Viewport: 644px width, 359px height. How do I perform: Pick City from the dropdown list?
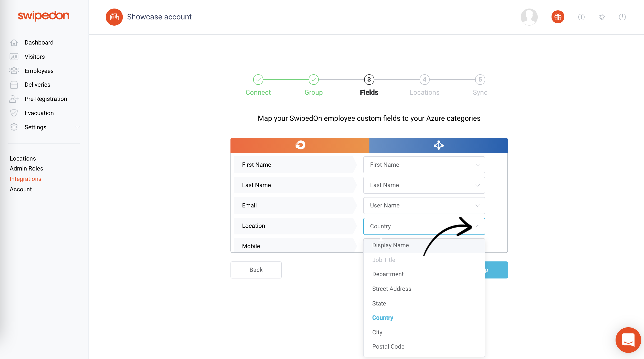coord(424,332)
